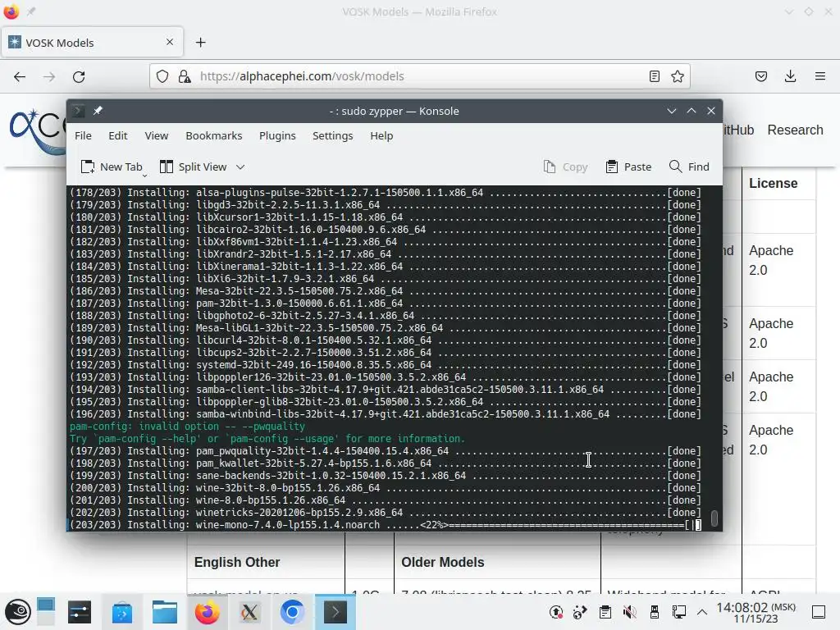Click the Firefox forward arrow
The height and width of the screenshot is (630, 840).
[49, 76]
